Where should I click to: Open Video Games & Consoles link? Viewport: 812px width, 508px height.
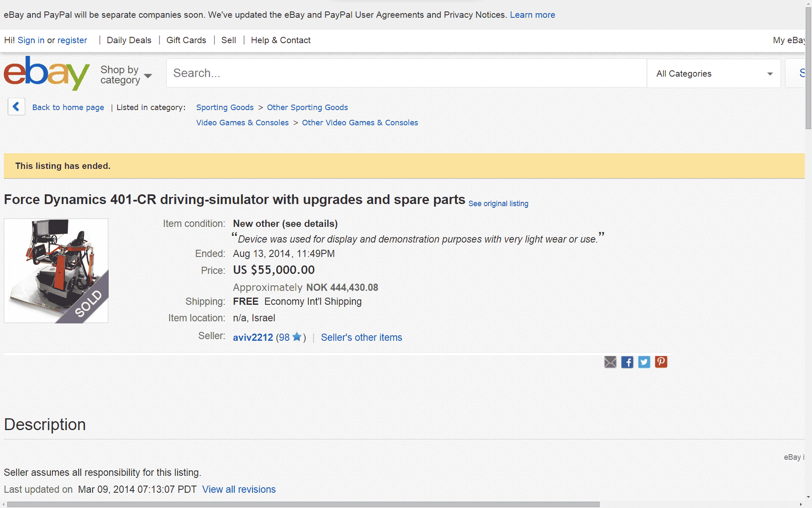242,123
